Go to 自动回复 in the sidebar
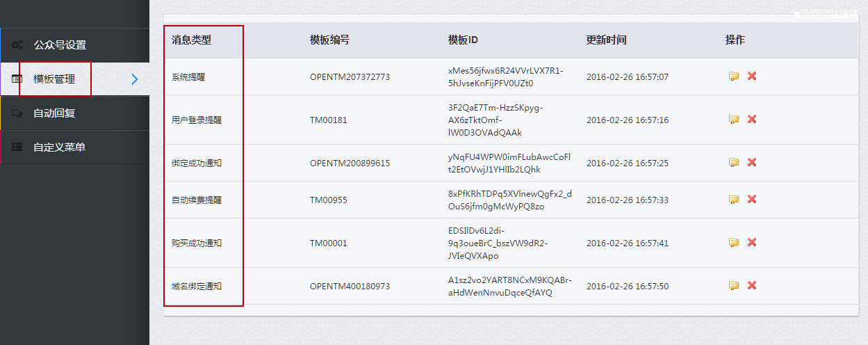Image resolution: width=868 pixels, height=345 pixels. click(54, 113)
